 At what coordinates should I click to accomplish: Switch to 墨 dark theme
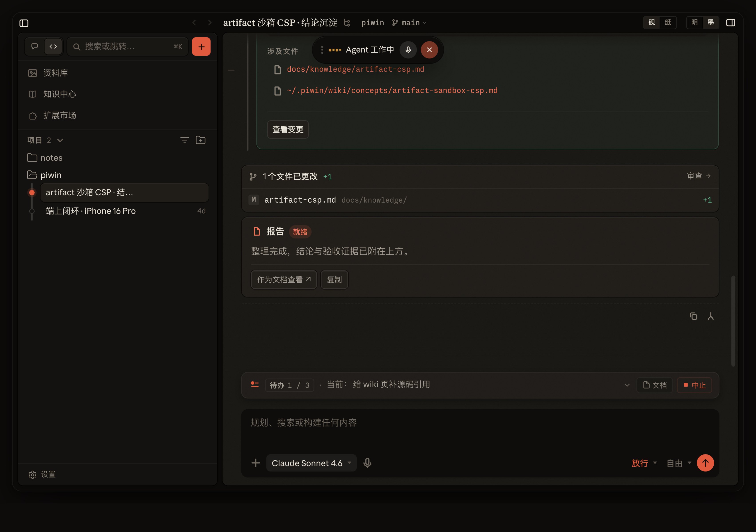tap(711, 22)
